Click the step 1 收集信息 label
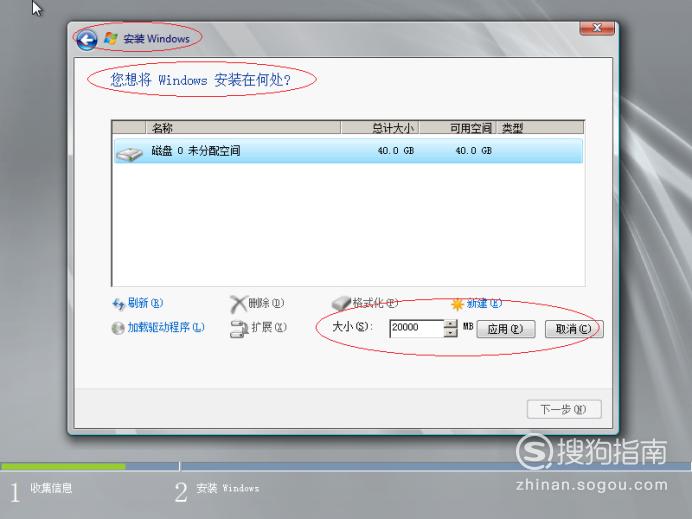Viewport: 692px width, 519px height. (x=51, y=488)
